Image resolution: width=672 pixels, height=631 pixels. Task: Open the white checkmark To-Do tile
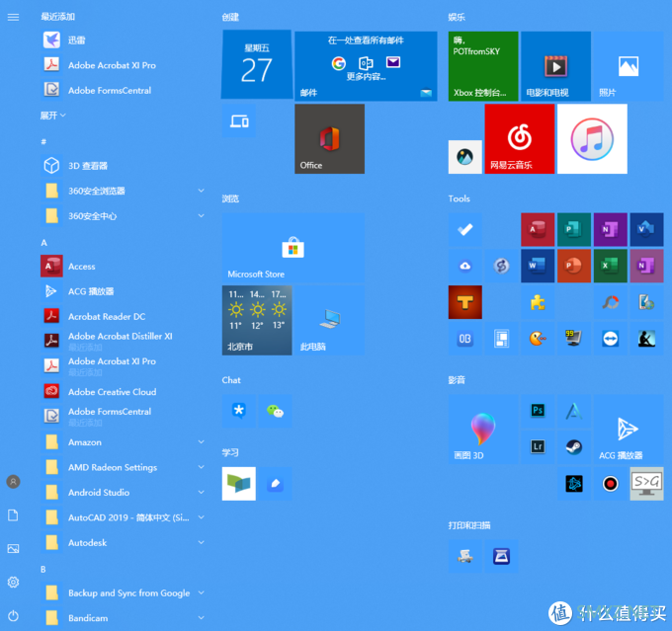coord(465,230)
